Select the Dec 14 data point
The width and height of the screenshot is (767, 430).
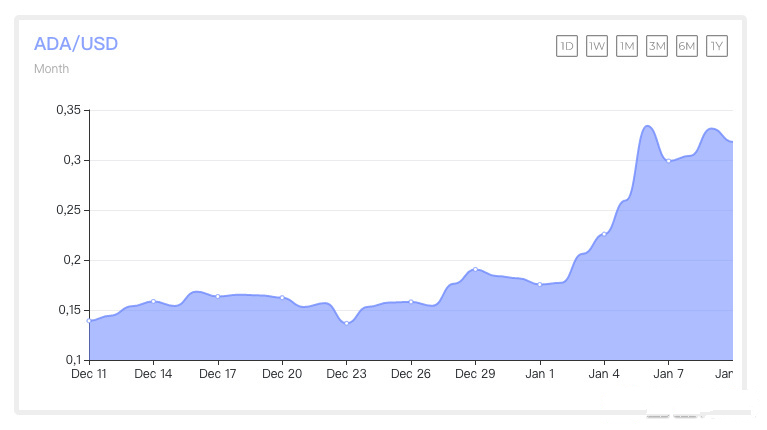tap(153, 301)
